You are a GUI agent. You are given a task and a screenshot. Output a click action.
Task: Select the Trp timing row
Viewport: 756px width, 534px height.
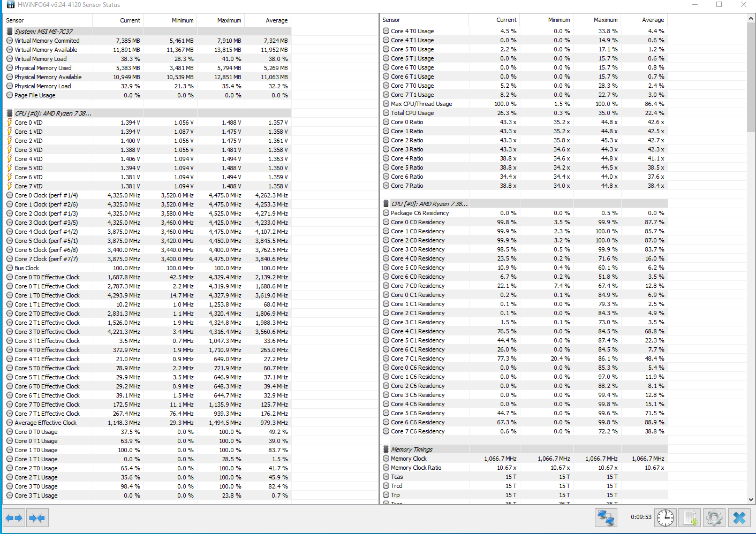(524, 495)
